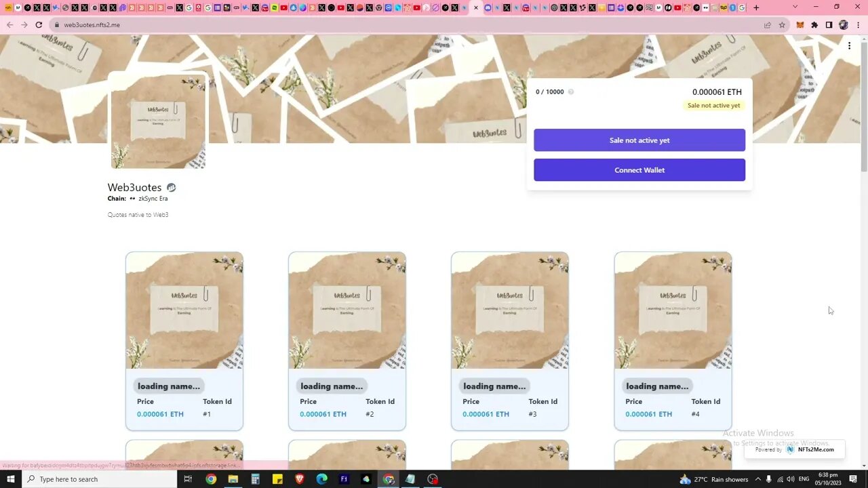Viewport: 868px width, 488px height.
Task: Click the Web3uotes collection title
Action: 134,188
